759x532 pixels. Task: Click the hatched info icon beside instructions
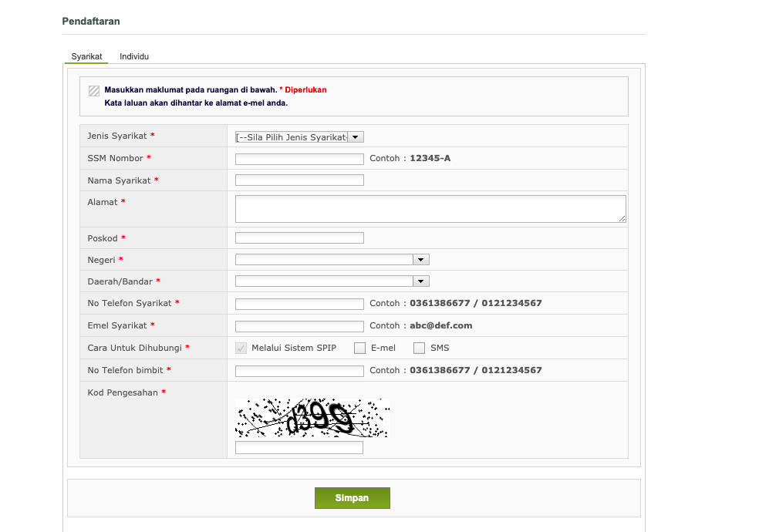94,90
